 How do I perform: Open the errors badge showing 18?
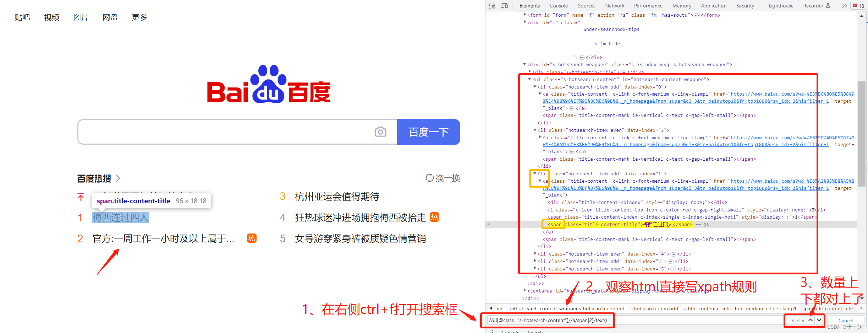click(x=859, y=6)
